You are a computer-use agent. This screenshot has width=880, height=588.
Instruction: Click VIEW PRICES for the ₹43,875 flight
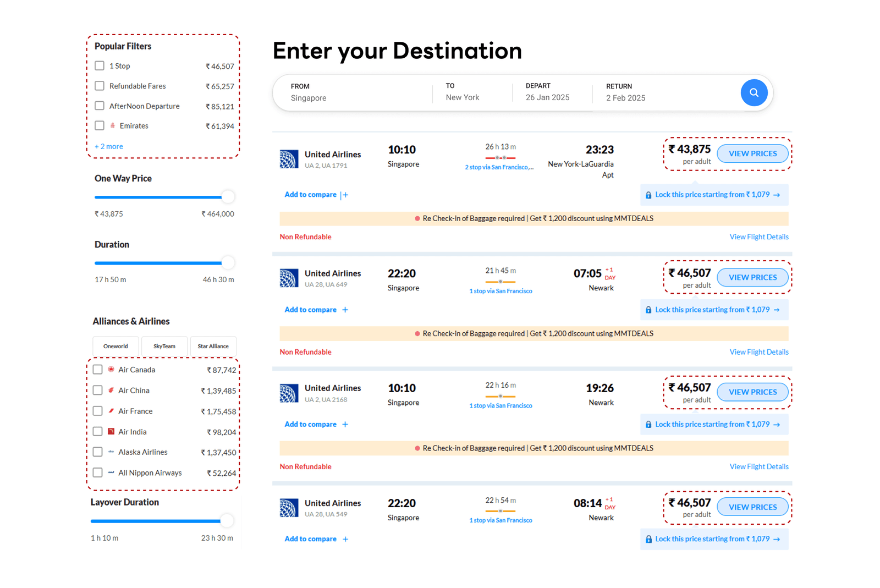[x=752, y=153]
